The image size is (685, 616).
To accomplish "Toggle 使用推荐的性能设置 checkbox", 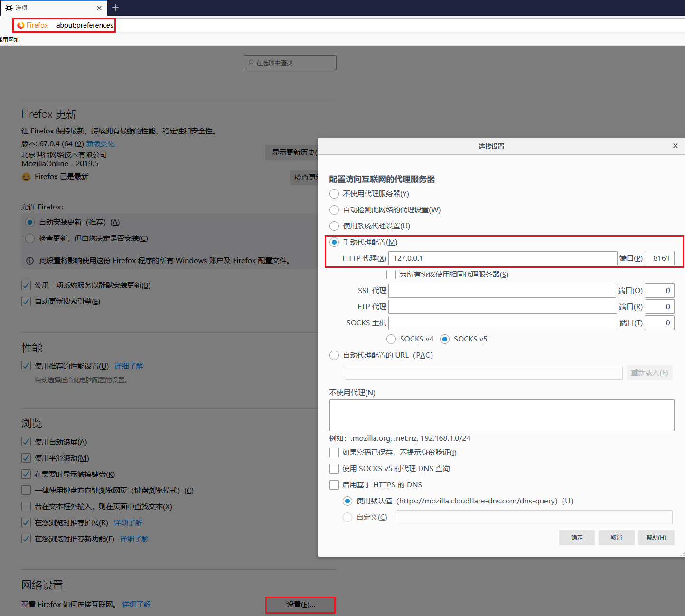I will (x=26, y=366).
